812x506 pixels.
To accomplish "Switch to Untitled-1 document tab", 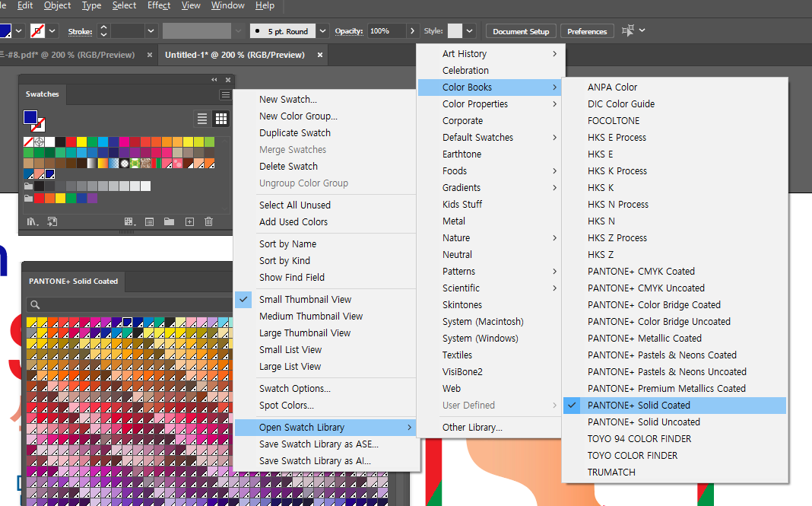I will [x=235, y=55].
